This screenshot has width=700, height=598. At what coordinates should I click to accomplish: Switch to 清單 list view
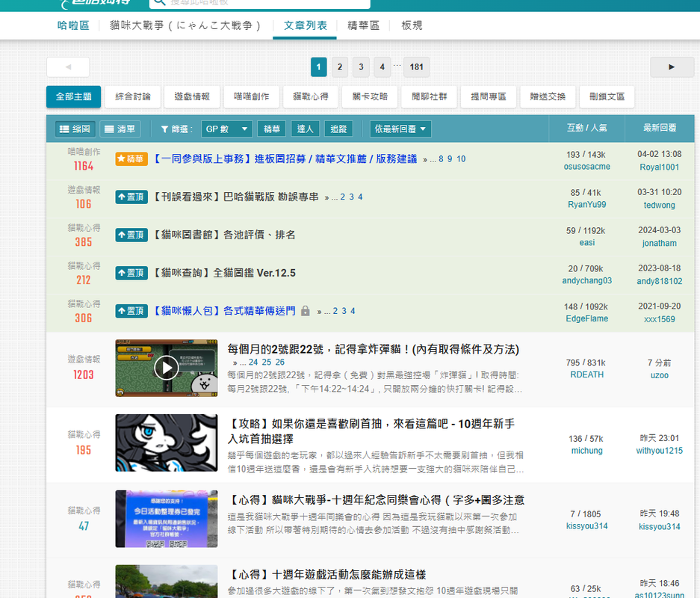tap(120, 129)
